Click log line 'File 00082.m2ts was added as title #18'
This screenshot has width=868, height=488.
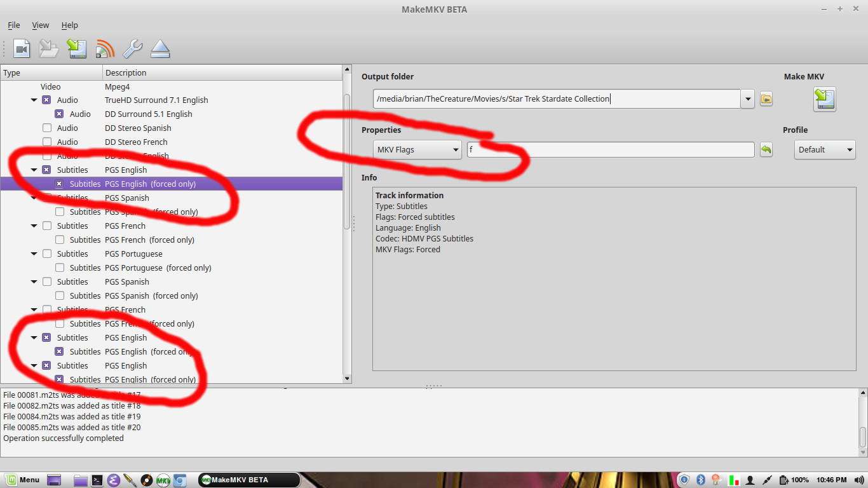[x=72, y=405]
